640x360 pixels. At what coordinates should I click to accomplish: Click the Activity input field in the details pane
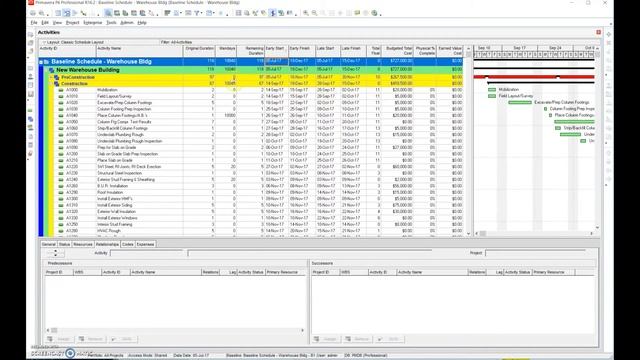click(x=147, y=253)
